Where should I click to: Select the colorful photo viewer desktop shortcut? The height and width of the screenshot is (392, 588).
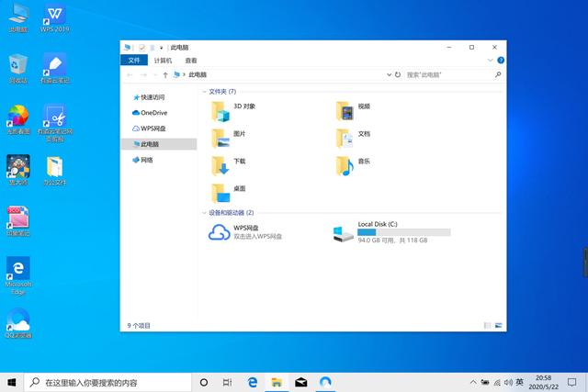[x=18, y=120]
